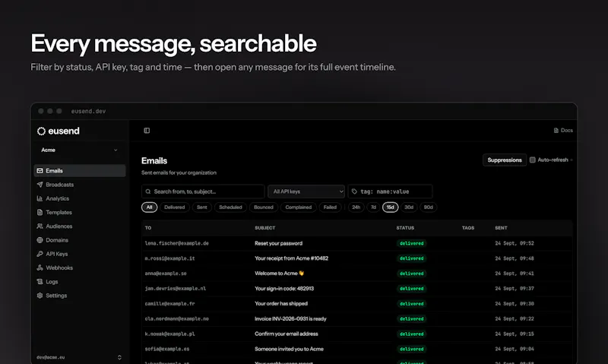The height and width of the screenshot is (364, 608).
Task: Click the API Keys key icon
Action: point(40,254)
